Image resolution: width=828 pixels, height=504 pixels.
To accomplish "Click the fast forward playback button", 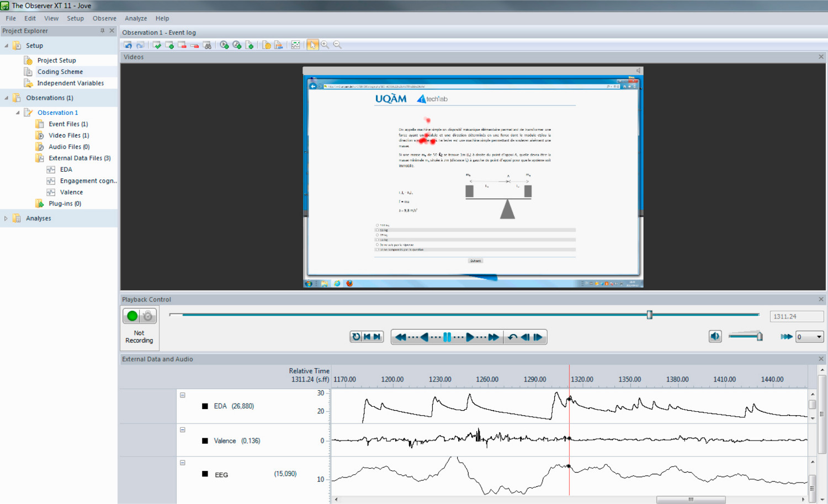I will tap(493, 337).
